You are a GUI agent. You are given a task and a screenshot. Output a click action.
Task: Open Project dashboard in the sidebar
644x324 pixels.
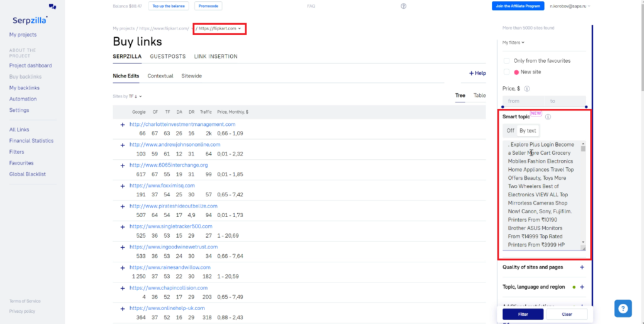click(x=30, y=65)
